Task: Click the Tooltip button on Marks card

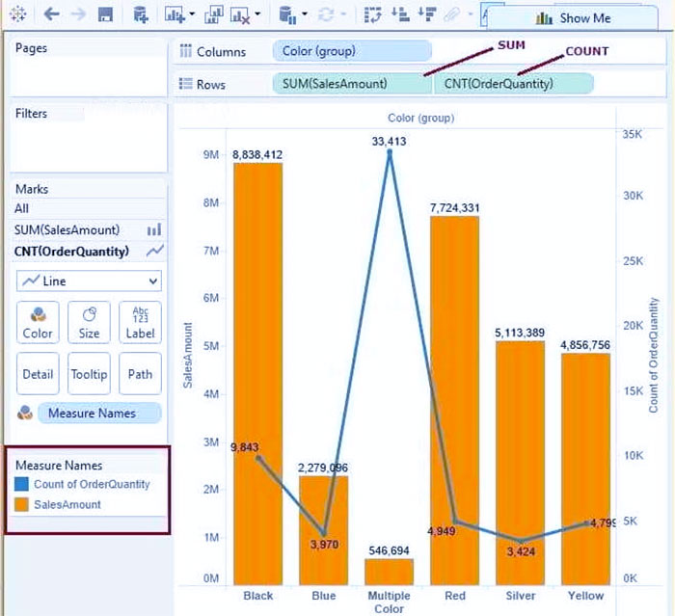Action: (89, 373)
